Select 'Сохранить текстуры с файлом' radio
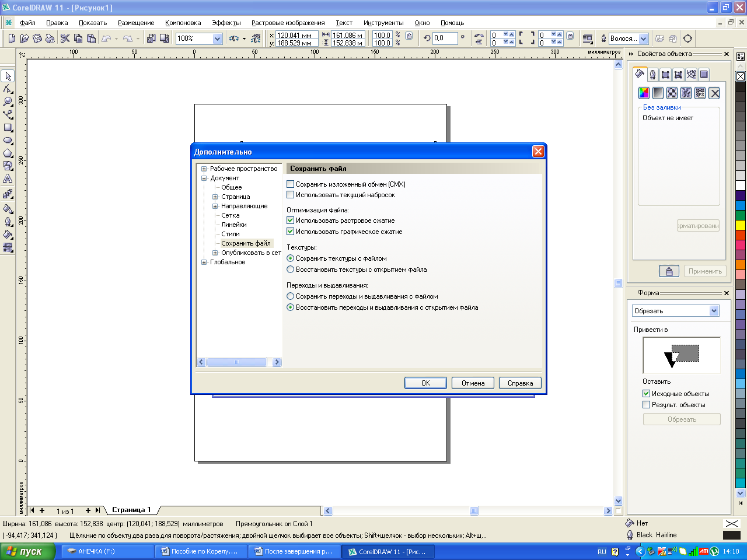This screenshot has width=747, height=560. (x=291, y=258)
